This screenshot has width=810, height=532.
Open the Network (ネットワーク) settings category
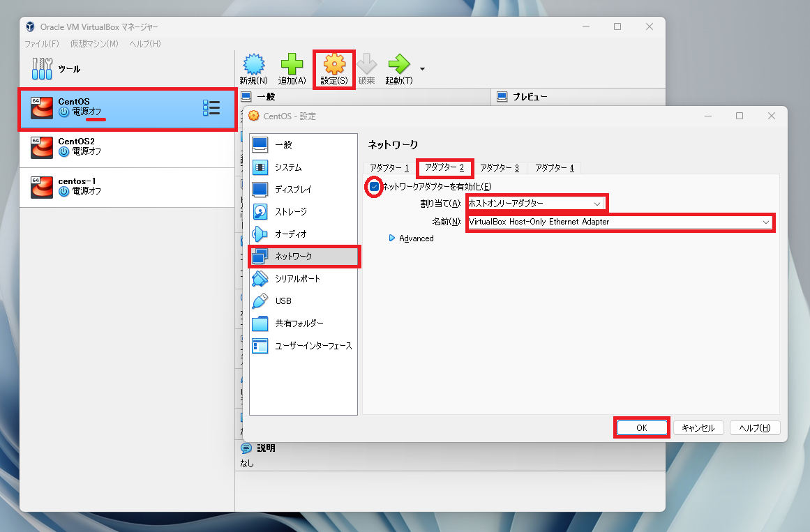tap(303, 256)
